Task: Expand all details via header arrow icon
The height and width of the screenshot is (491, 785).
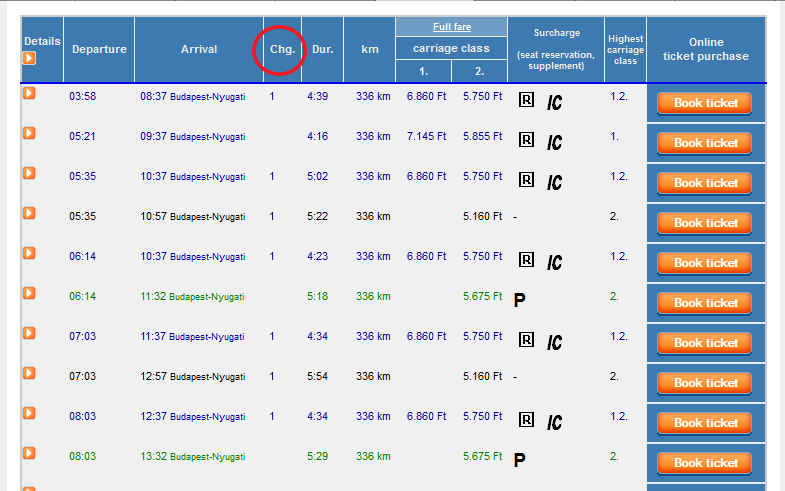Action: coord(29,59)
